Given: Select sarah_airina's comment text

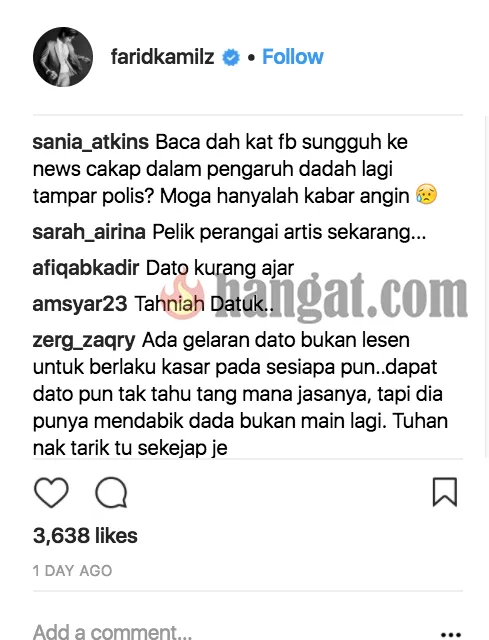Looking at the screenshot, I should (289, 232).
